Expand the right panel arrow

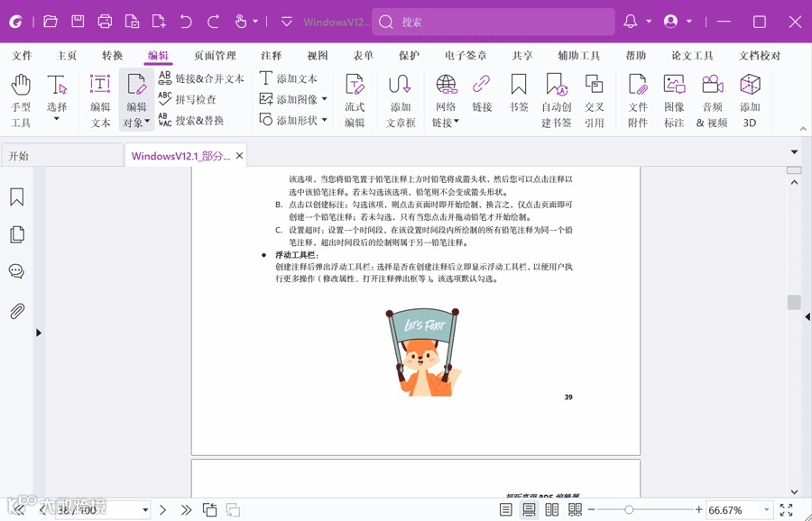[x=807, y=316]
